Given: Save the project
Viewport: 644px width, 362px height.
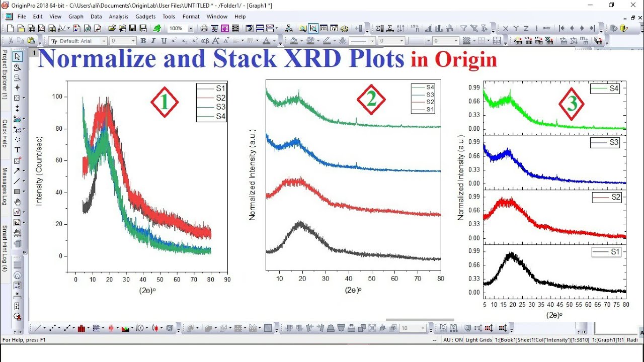Looking at the screenshot, I should [132, 29].
